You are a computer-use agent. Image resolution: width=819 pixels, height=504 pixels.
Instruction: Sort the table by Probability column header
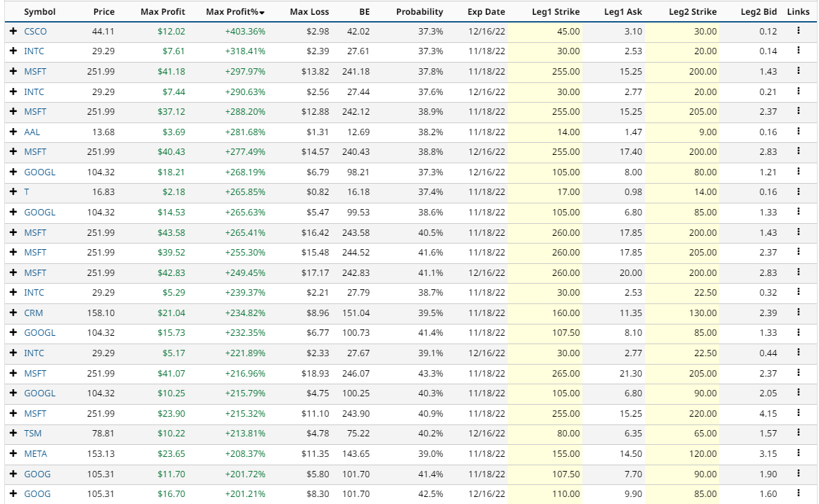(420, 12)
